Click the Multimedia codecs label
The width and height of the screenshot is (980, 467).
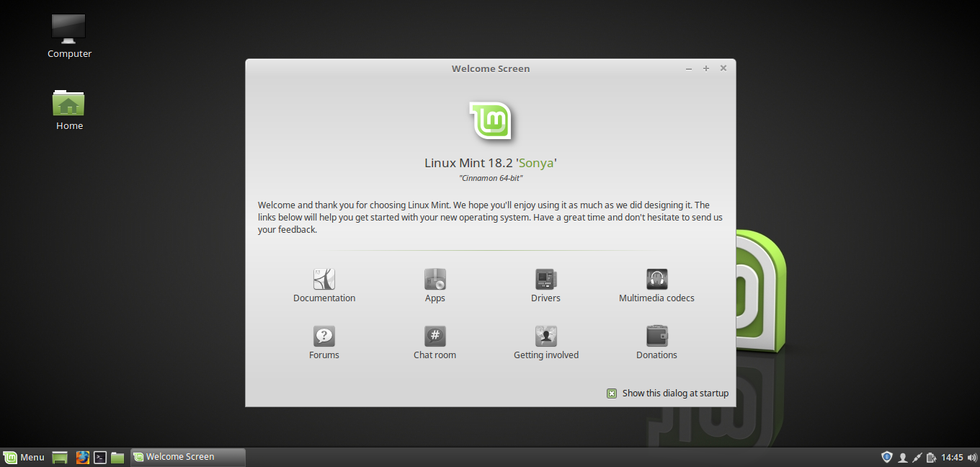[656, 298]
